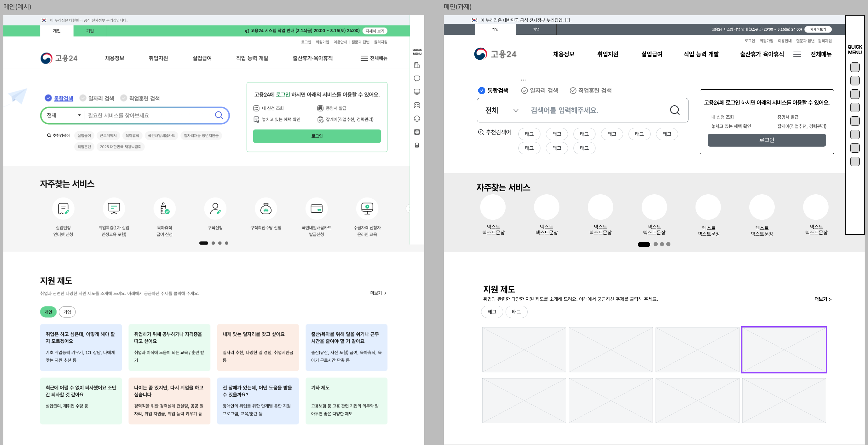Select the purple-highlighted placeholder image card

(x=784, y=350)
